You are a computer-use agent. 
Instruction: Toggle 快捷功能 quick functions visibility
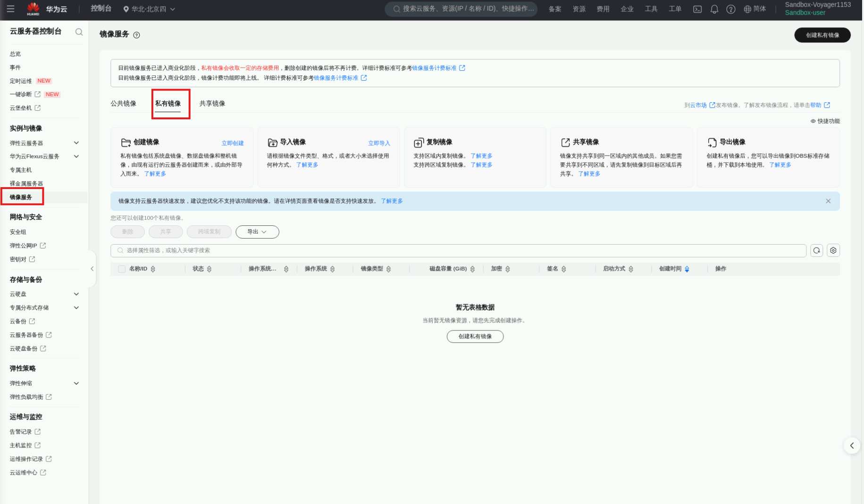(x=825, y=121)
